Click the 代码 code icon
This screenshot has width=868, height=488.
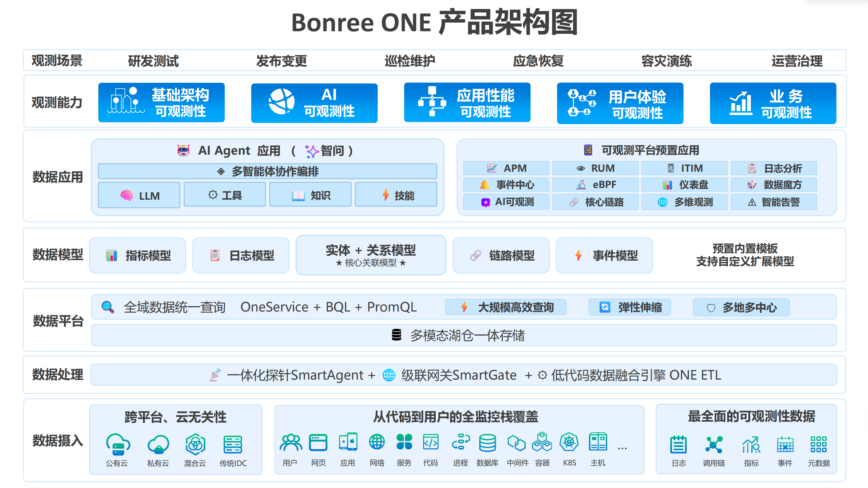click(x=431, y=442)
